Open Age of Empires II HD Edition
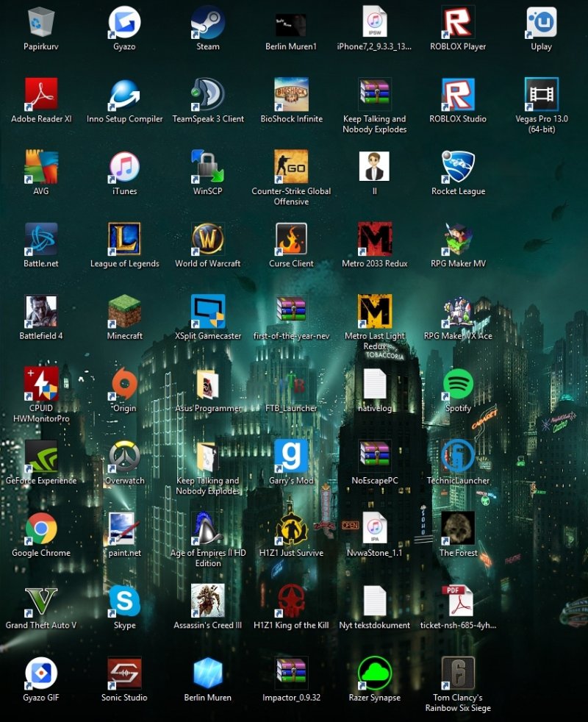This screenshot has height=722, width=588. (208, 528)
